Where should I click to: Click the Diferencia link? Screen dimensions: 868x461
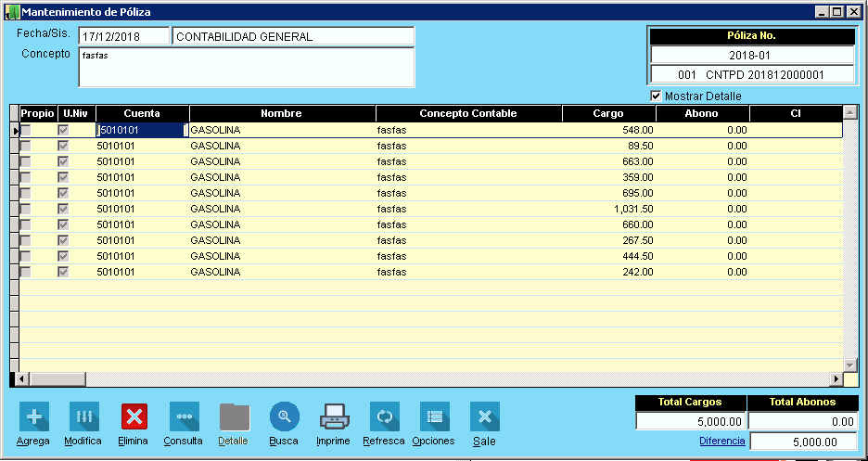point(721,441)
